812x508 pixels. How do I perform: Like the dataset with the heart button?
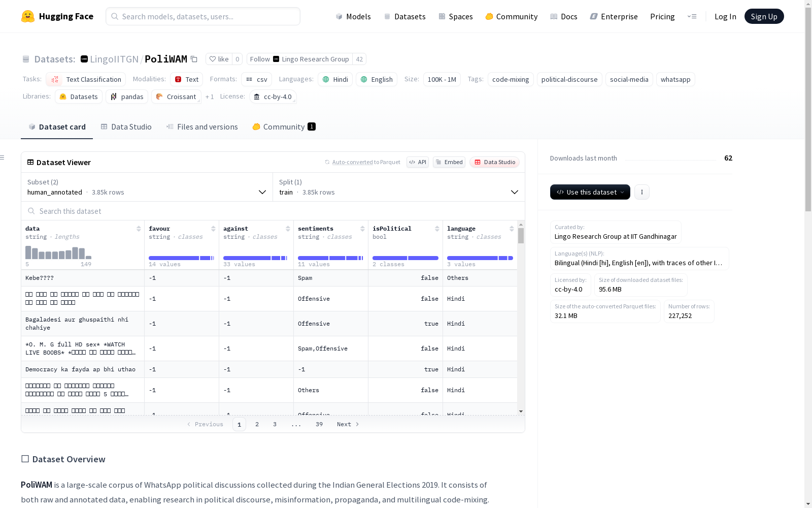point(219,59)
